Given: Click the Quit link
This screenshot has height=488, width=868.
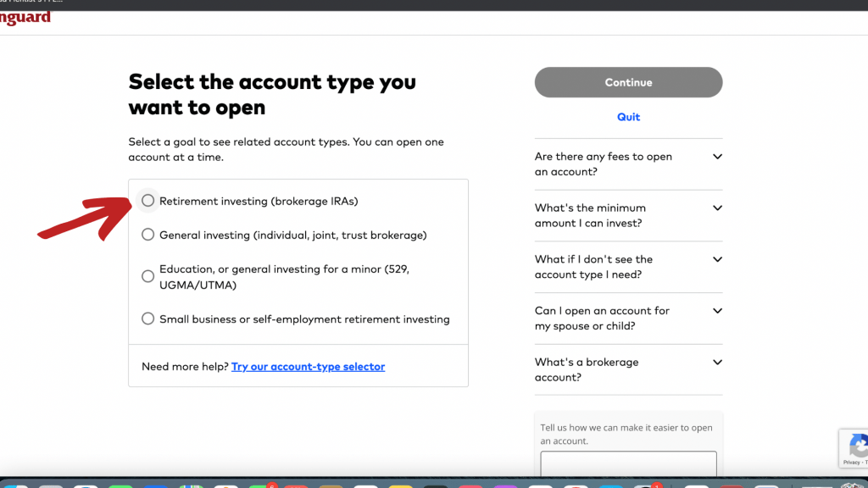Looking at the screenshot, I should pyautogui.click(x=628, y=117).
